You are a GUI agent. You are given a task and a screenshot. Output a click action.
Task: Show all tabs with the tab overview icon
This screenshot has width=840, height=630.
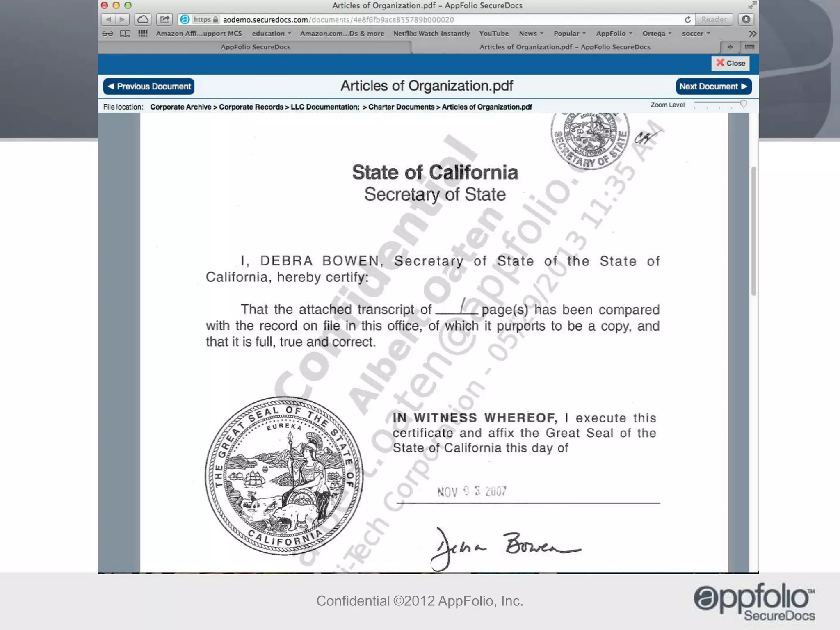pos(749,47)
